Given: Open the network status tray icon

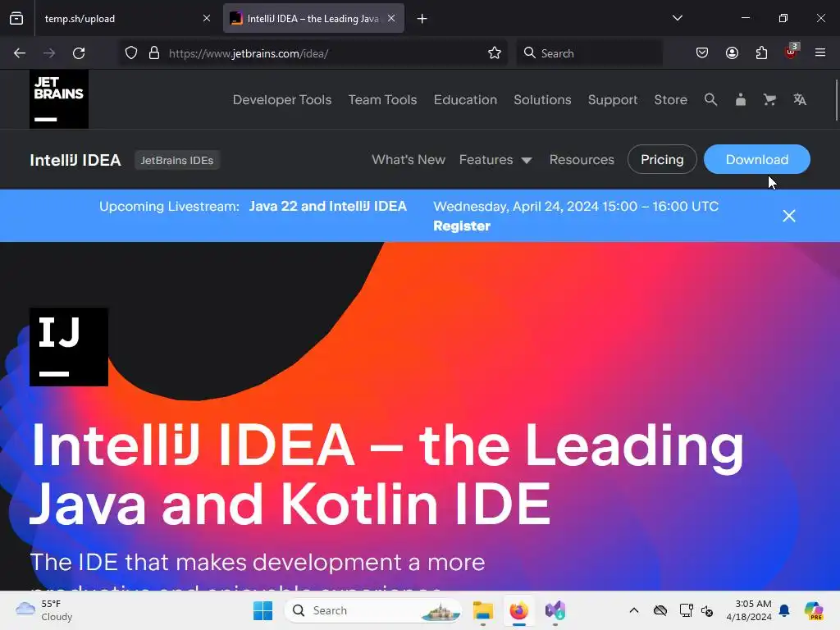Looking at the screenshot, I should tap(686, 610).
